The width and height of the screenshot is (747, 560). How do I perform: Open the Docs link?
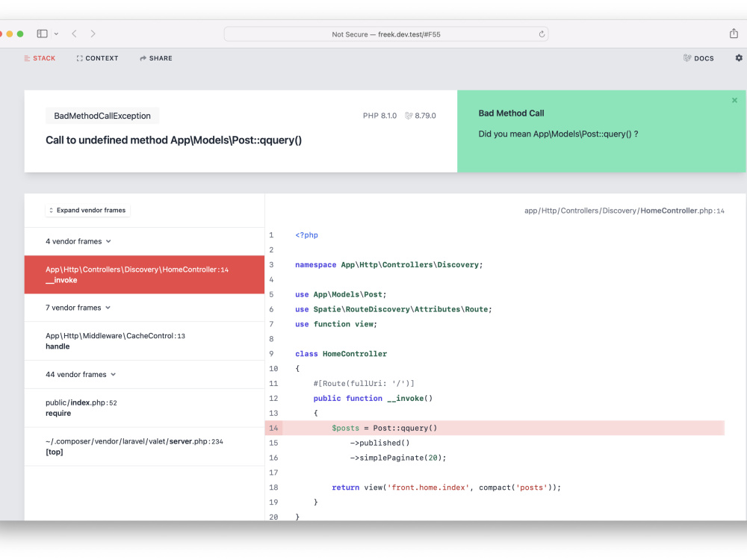pos(698,58)
